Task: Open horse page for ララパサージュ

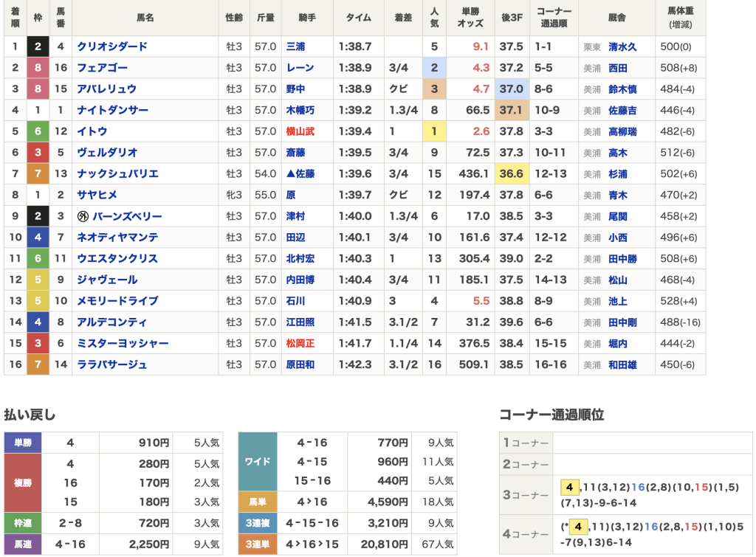Action: tap(112, 364)
